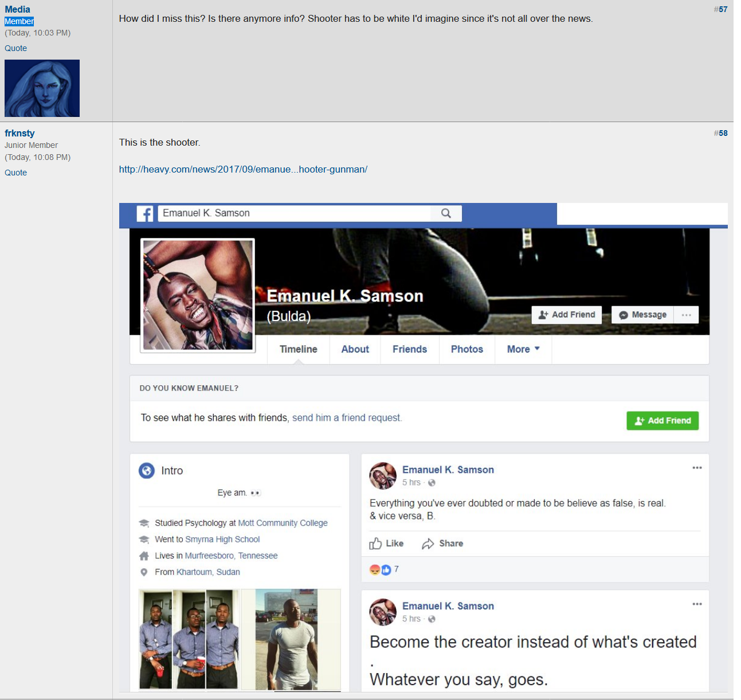
Task: Click 'Whatever you say, goes.' text
Action: (458, 679)
